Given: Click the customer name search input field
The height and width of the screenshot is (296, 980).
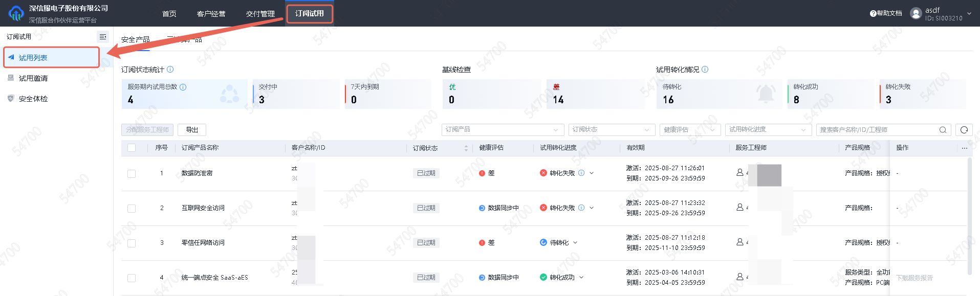Looking at the screenshot, I should coord(876,130).
